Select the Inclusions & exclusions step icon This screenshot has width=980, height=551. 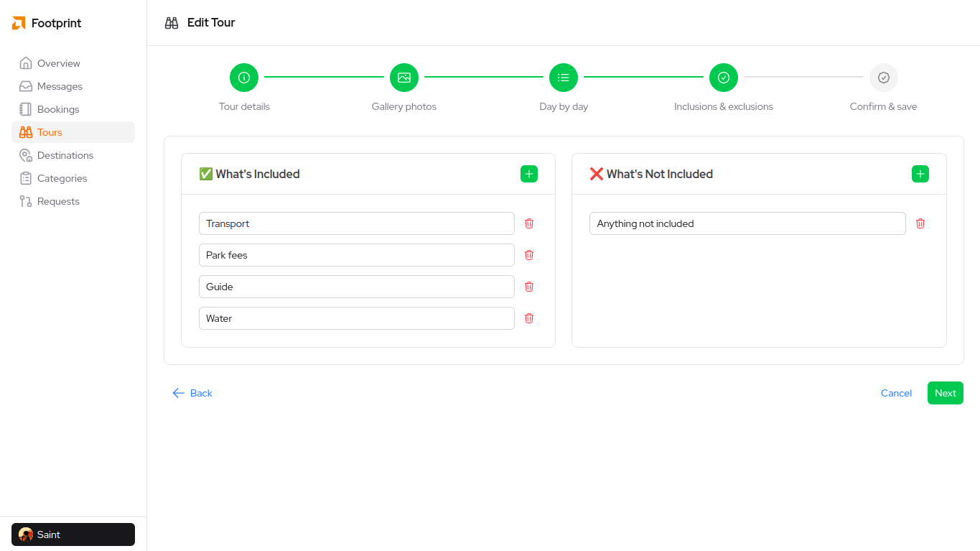(x=724, y=78)
